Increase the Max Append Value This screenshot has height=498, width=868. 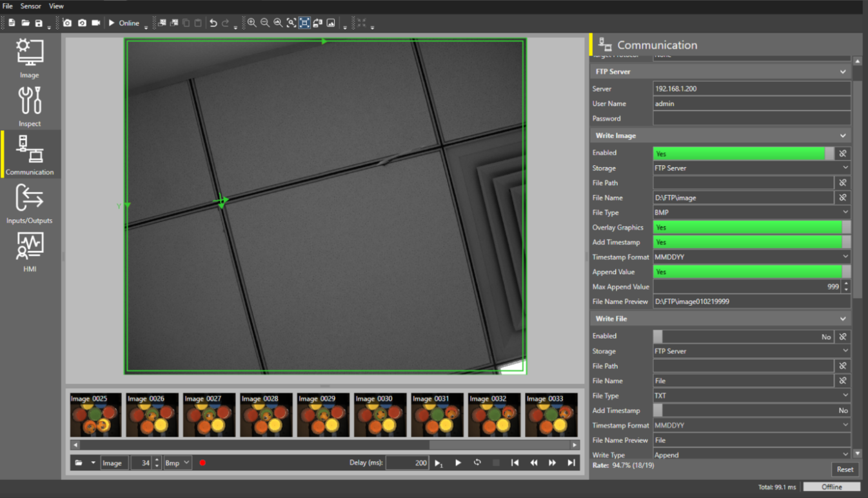(846, 284)
